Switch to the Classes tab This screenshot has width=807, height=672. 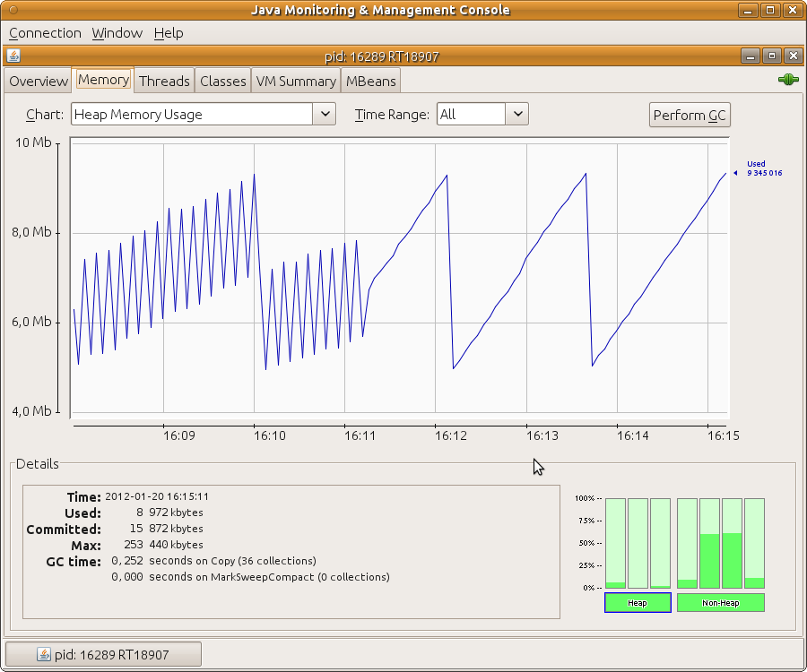[x=222, y=81]
